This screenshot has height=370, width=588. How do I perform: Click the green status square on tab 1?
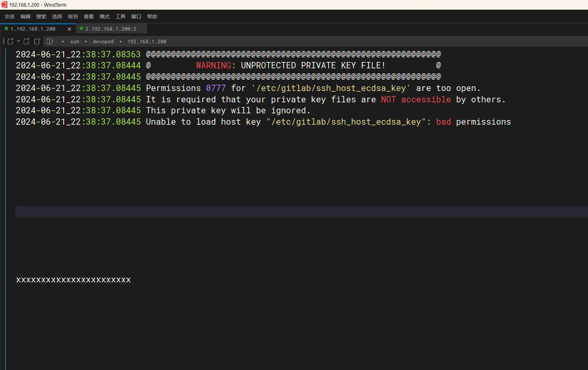pos(6,29)
